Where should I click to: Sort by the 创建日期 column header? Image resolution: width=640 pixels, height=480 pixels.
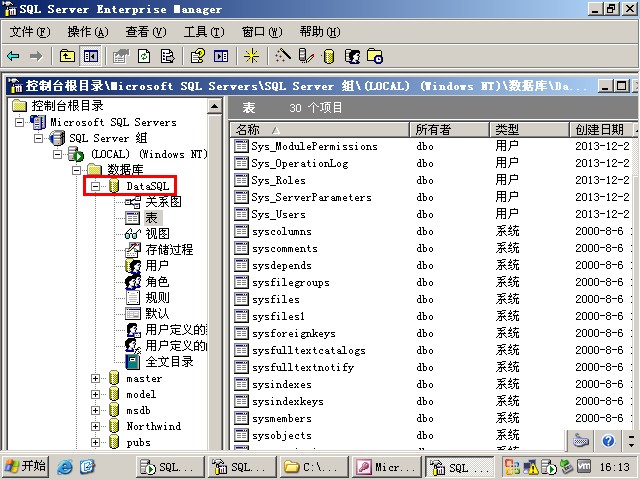603,130
